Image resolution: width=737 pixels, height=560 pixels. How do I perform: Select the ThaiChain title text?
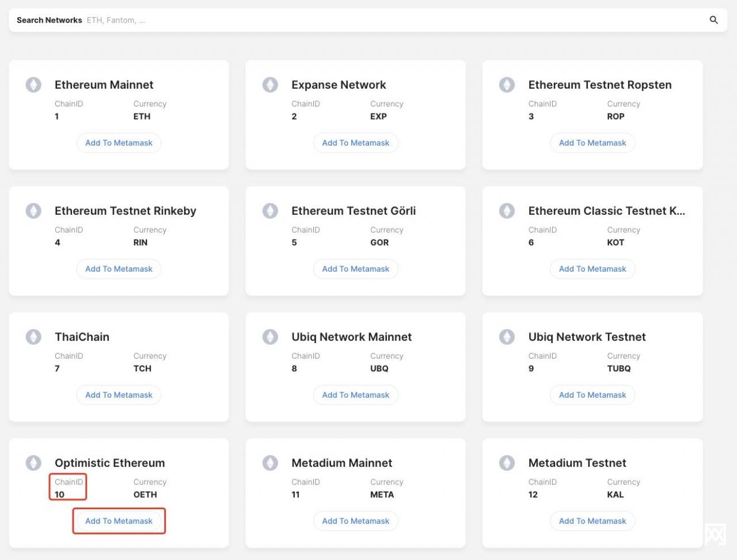point(82,337)
